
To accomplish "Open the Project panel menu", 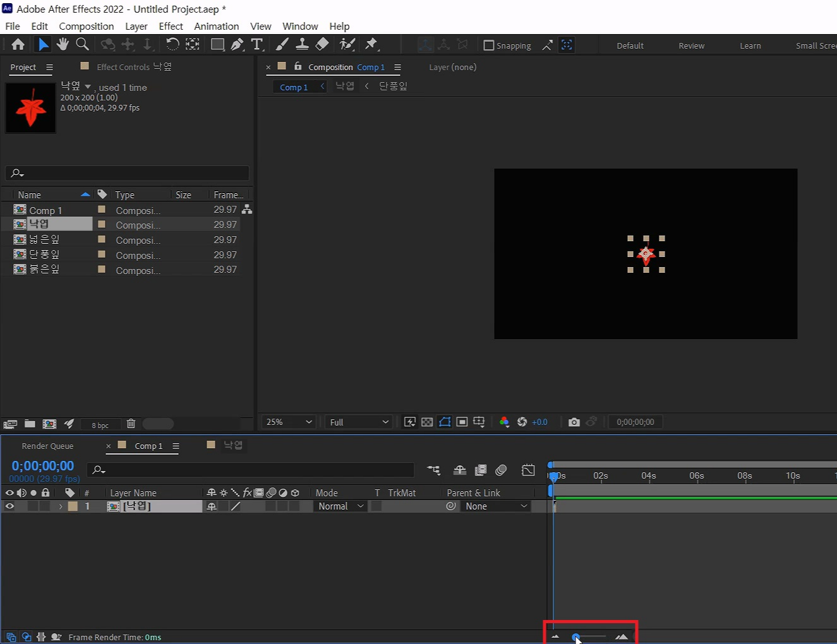I will coord(49,68).
